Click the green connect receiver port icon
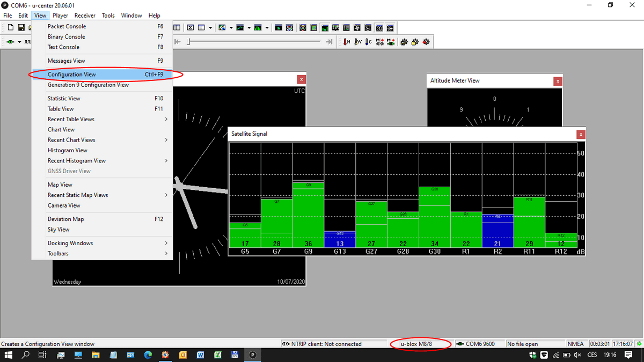 pos(10,42)
